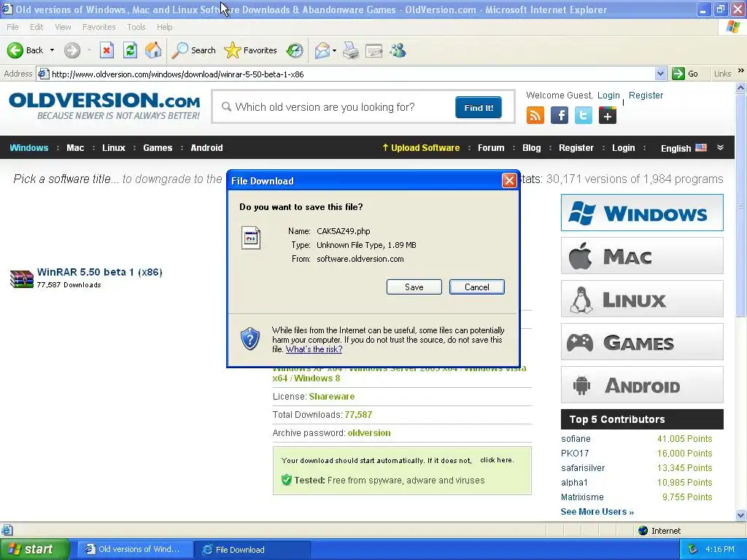
Task: Click the Edit page toolbar icon
Action: click(x=374, y=50)
